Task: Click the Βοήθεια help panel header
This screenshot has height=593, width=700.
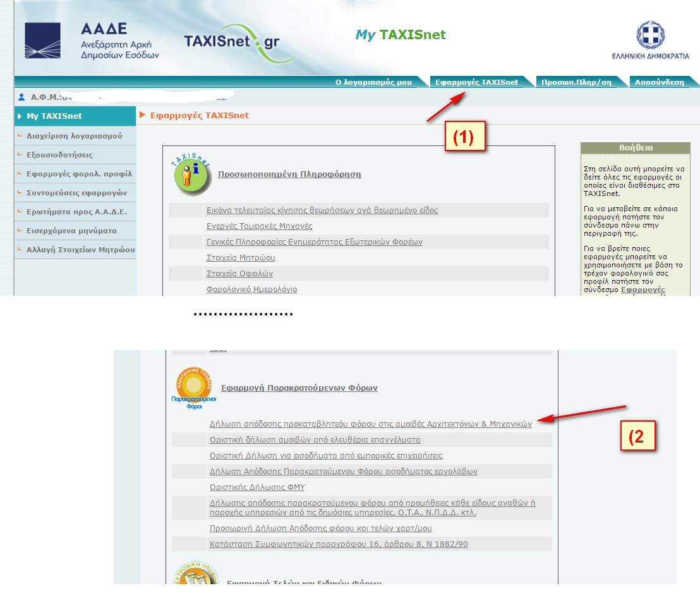Action: point(636,147)
